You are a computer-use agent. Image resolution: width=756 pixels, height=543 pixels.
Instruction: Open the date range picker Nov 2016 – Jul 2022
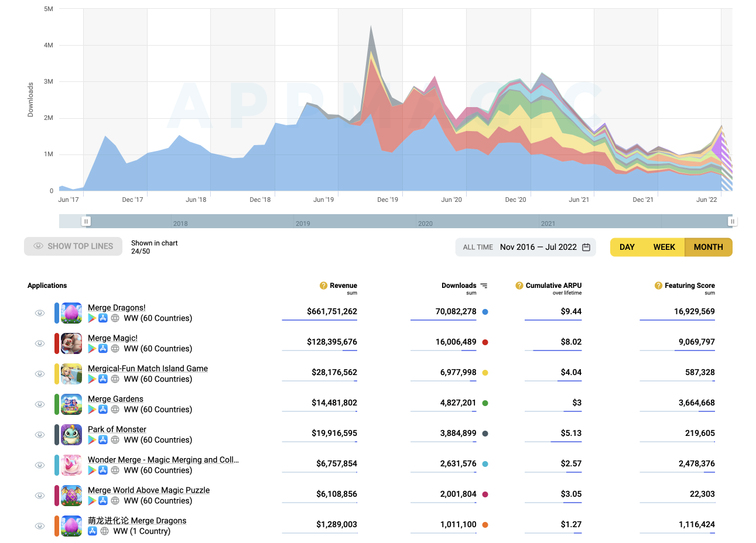538,247
